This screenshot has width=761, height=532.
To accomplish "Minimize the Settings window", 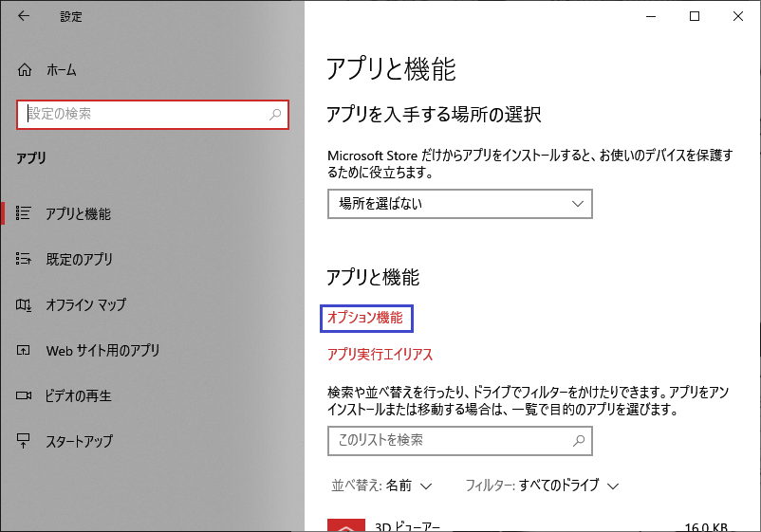I will [651, 16].
